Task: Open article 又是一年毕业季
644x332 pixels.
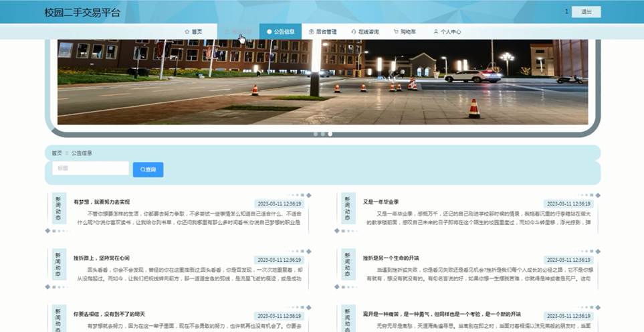Action: 381,202
